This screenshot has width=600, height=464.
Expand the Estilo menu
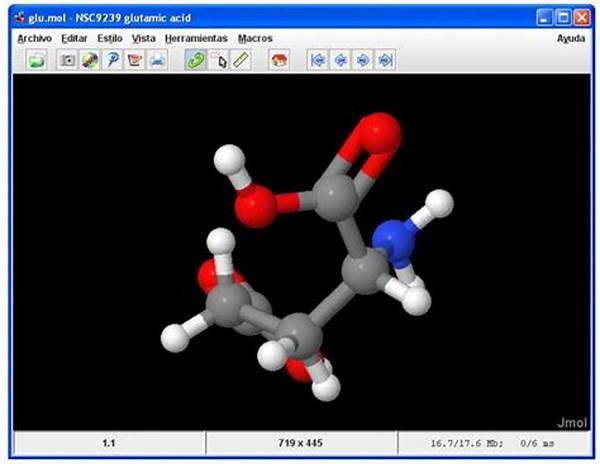click(110, 38)
